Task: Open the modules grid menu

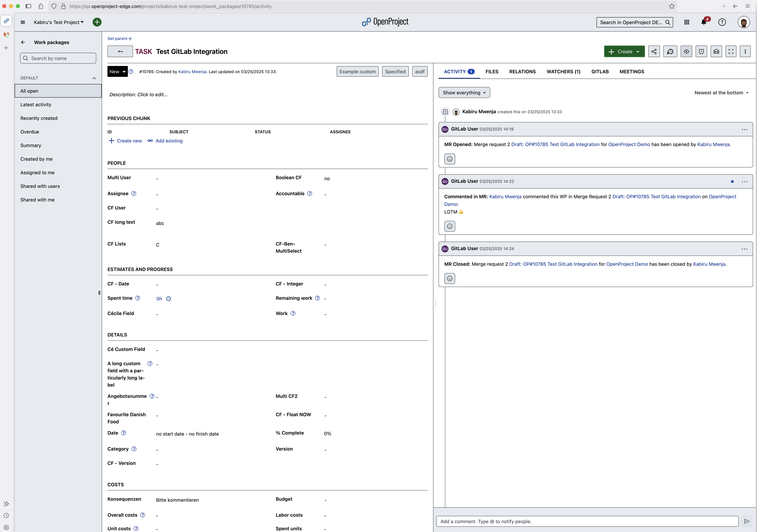Action: point(687,22)
